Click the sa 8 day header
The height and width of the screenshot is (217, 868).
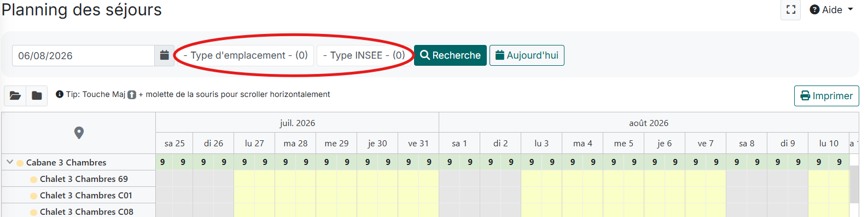point(747,144)
